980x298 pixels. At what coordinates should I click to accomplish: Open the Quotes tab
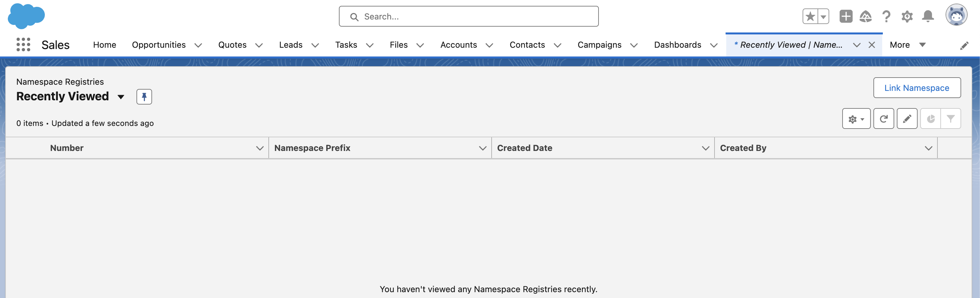coord(232,45)
